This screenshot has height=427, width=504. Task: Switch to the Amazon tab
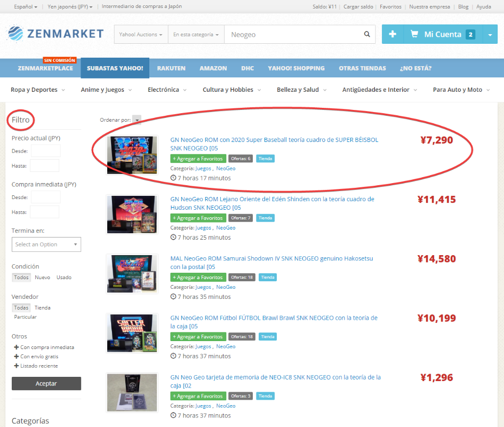(x=213, y=68)
